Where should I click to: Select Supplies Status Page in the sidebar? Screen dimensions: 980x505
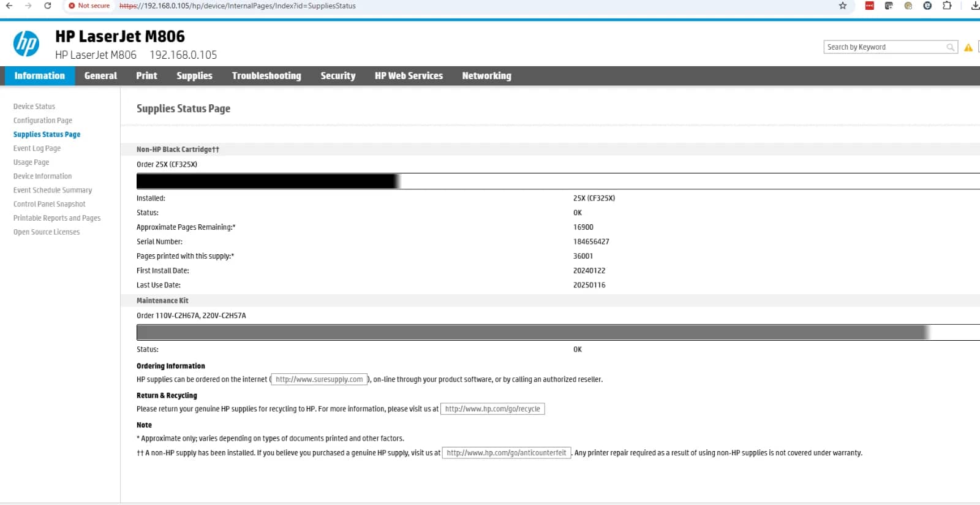tap(47, 135)
